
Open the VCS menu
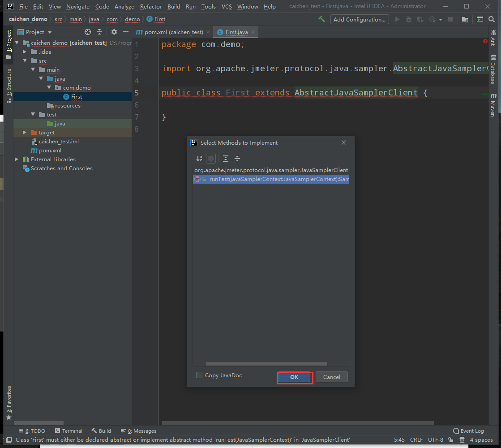pyautogui.click(x=227, y=6)
